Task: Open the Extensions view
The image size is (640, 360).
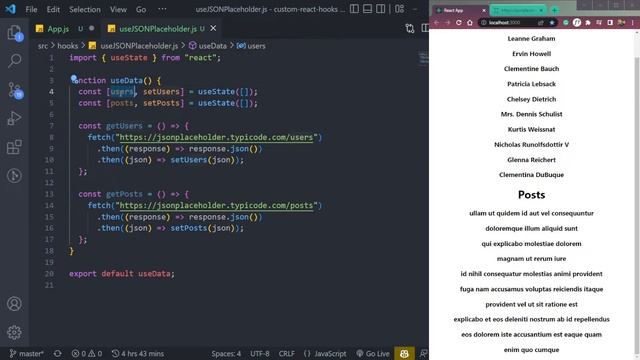Action: (x=14, y=147)
